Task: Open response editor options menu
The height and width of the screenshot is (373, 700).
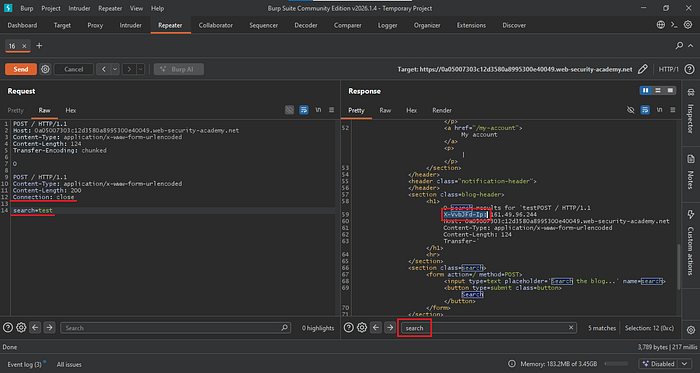Action: [672, 110]
